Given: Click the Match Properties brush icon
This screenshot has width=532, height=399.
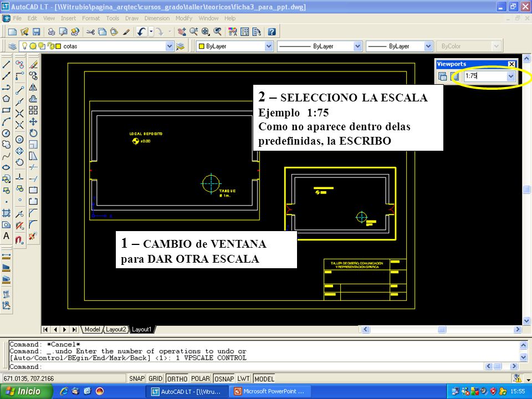Looking at the screenshot, I should 126,32.
